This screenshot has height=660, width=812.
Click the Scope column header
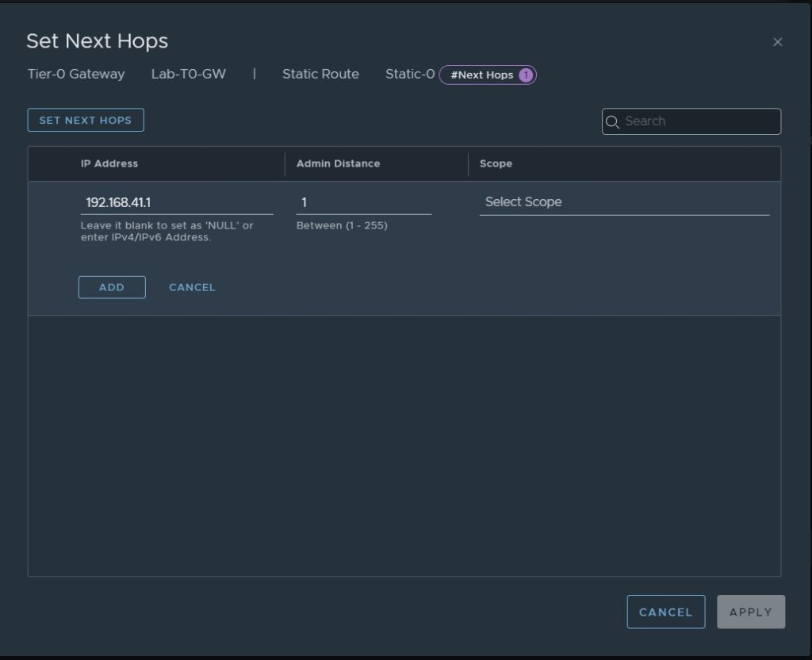point(496,163)
